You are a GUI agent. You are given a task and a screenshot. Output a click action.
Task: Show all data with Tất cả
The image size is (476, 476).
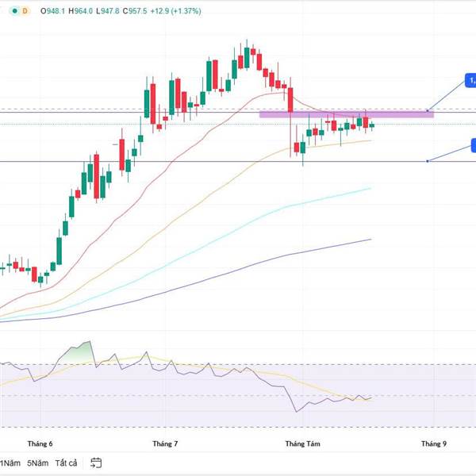coord(66,463)
